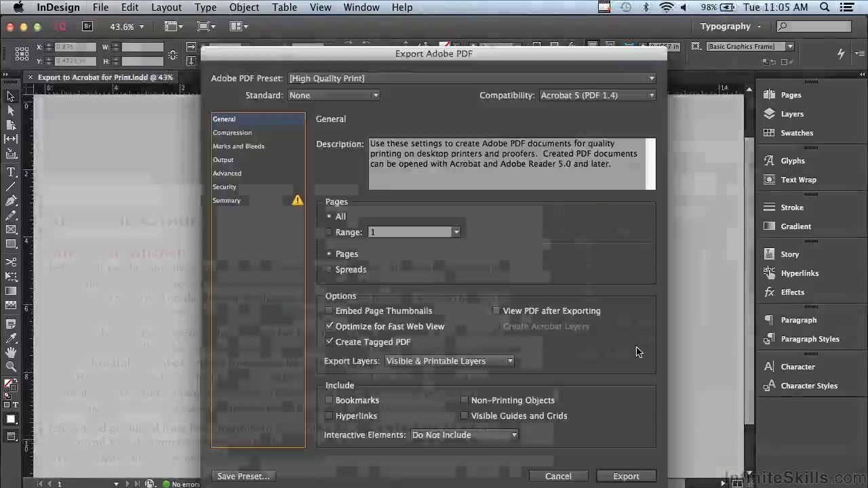The image size is (868, 488).
Task: Click the Save Preset button
Action: pos(243,476)
